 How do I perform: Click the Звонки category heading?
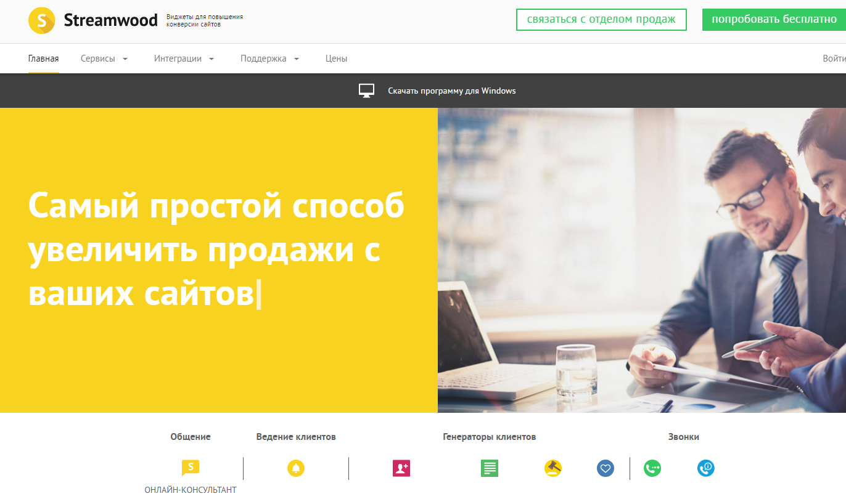click(x=684, y=437)
